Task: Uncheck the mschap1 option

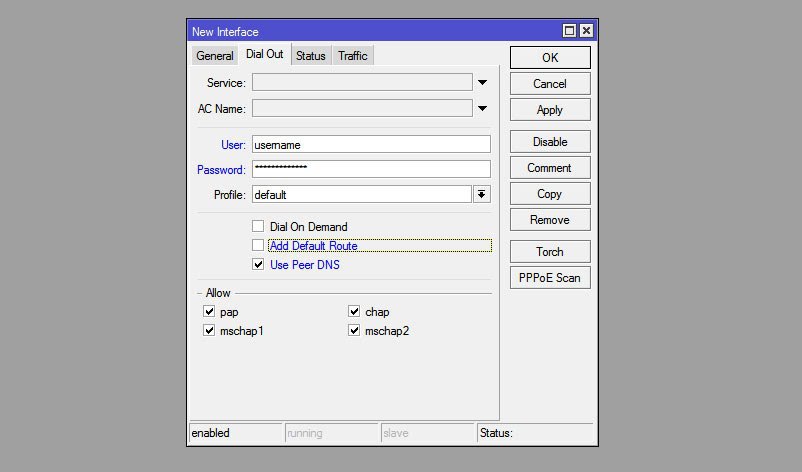Action: [209, 330]
